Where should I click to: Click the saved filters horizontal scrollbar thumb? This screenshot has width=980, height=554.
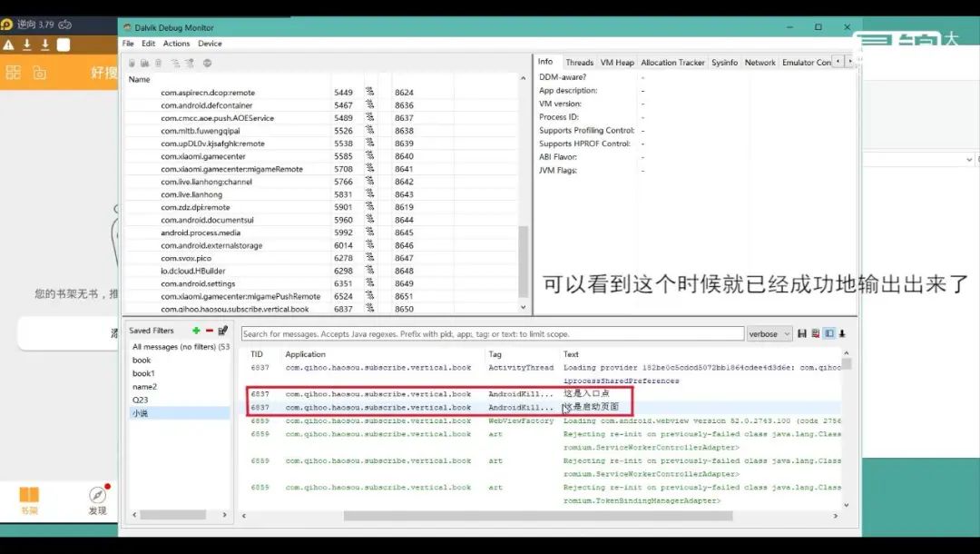(172, 515)
